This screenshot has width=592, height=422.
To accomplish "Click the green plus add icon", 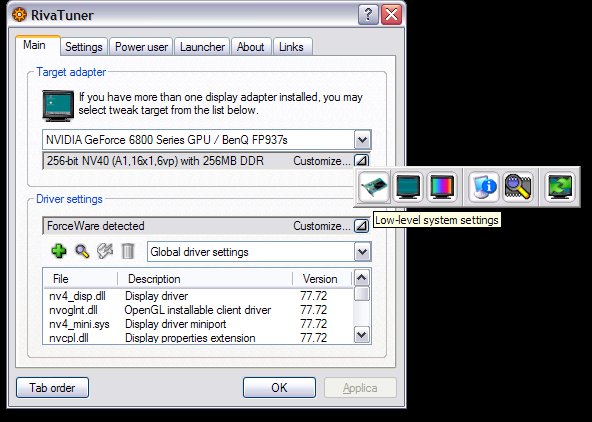I will [59, 251].
